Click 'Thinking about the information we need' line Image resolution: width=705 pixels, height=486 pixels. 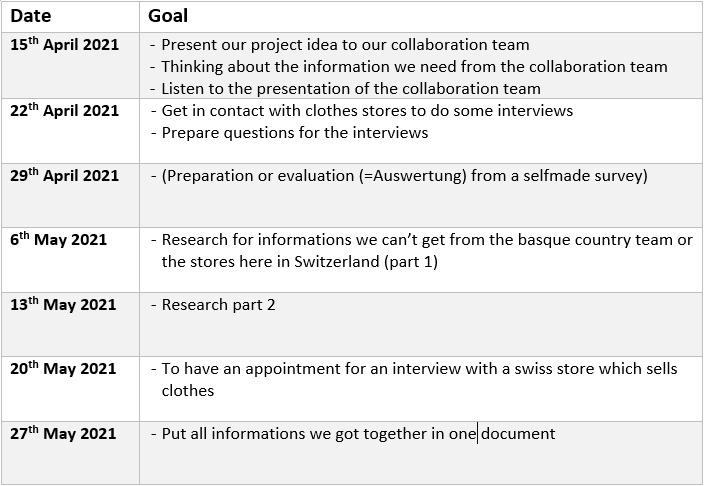point(414,67)
